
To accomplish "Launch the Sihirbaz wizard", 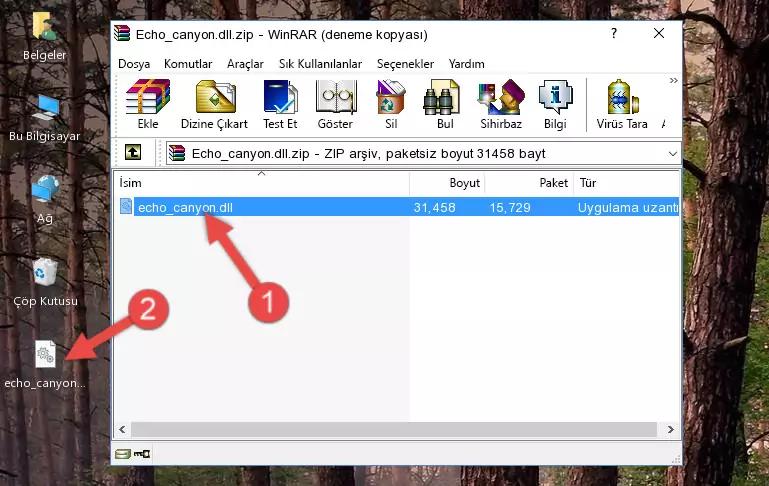I will tap(501, 104).
